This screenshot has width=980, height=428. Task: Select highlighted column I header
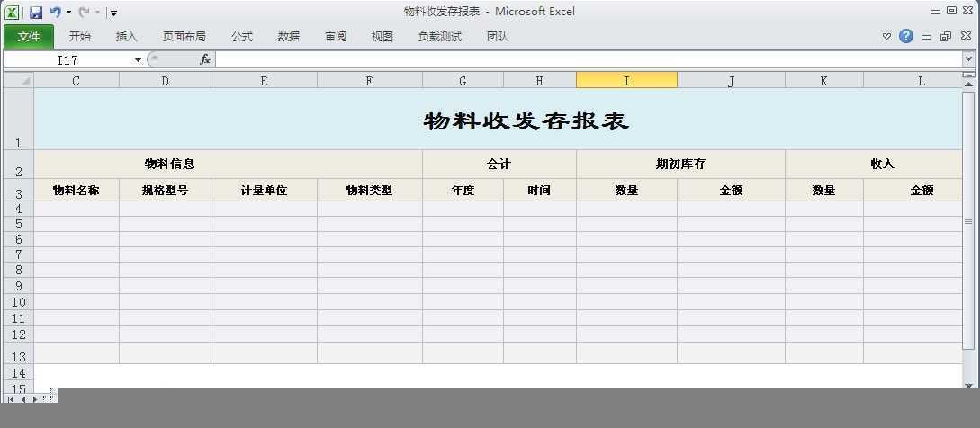click(x=626, y=81)
